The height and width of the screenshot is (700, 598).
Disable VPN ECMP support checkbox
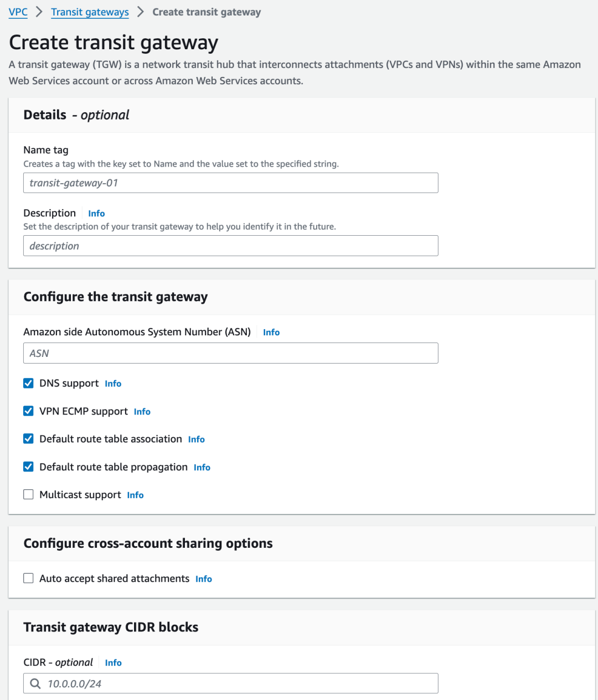pyautogui.click(x=28, y=411)
